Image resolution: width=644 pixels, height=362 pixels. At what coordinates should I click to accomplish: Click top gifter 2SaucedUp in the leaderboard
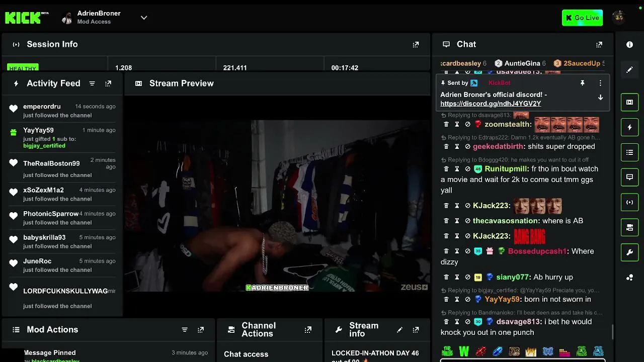(x=579, y=63)
